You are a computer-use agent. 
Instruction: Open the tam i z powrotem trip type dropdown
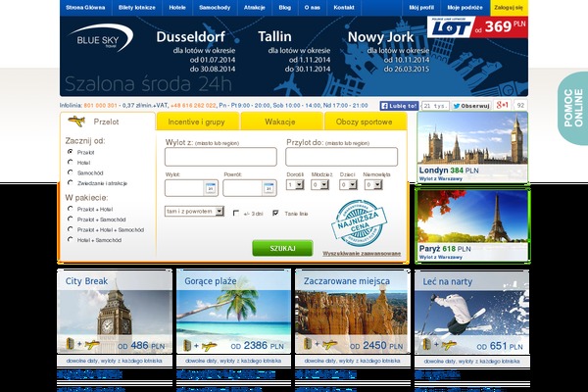(194, 212)
